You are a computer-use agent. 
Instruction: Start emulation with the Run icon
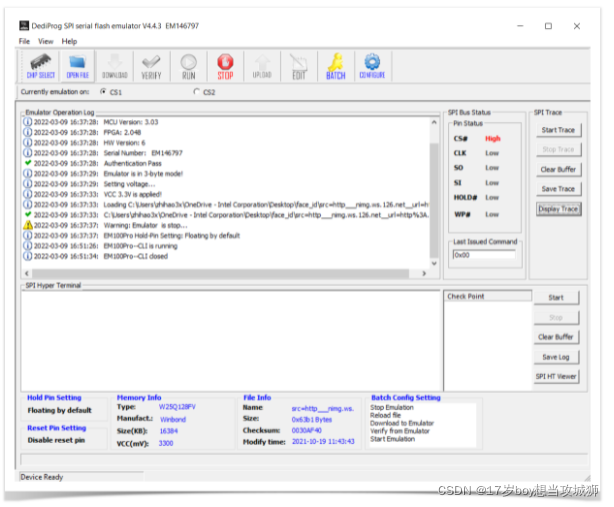[x=188, y=66]
